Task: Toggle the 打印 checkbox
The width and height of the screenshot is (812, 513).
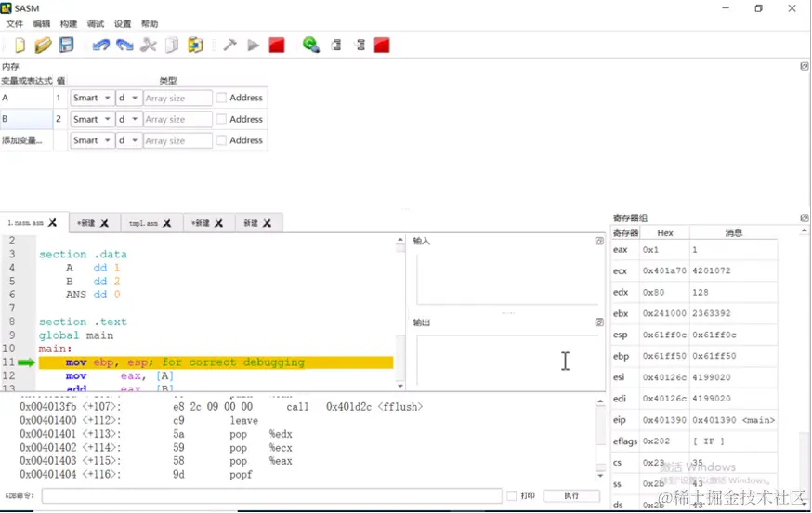Action: (512, 496)
